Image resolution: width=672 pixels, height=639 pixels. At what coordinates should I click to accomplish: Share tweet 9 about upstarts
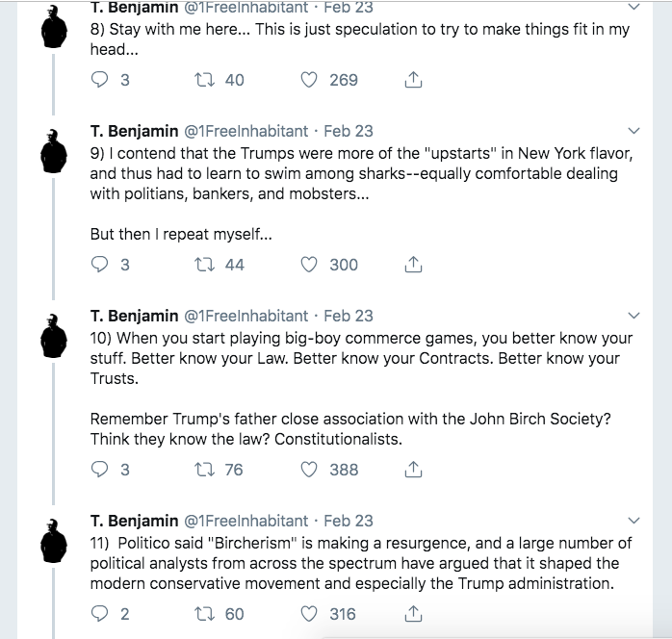[x=413, y=265]
